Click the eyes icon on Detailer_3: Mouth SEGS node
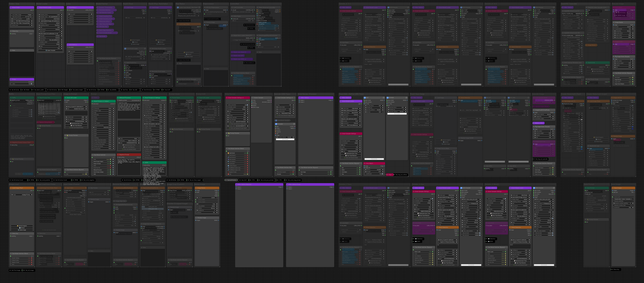Image resolution: width=644 pixels, height=283 pixels. [x=489, y=241]
